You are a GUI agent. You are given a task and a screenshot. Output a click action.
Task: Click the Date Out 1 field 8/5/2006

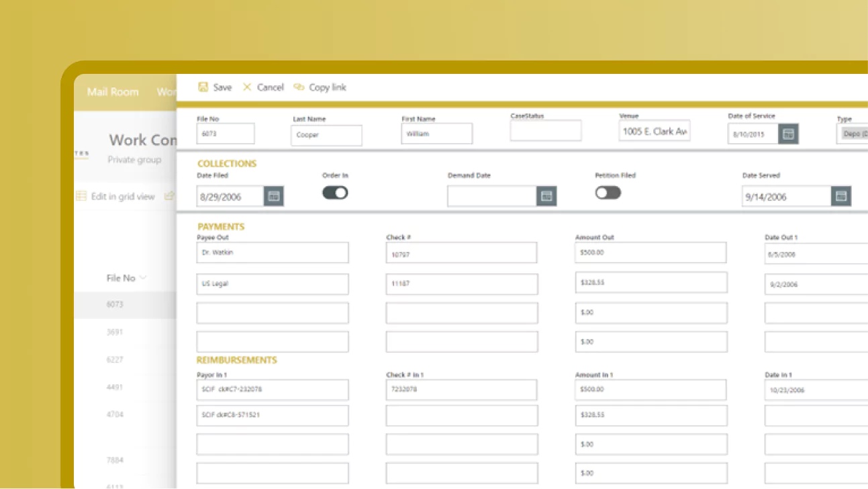[x=816, y=255]
